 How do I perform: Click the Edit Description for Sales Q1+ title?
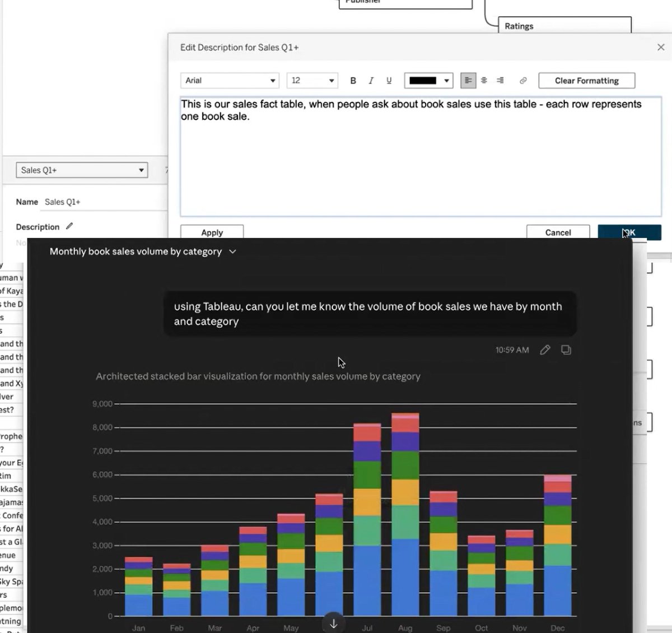click(x=239, y=48)
